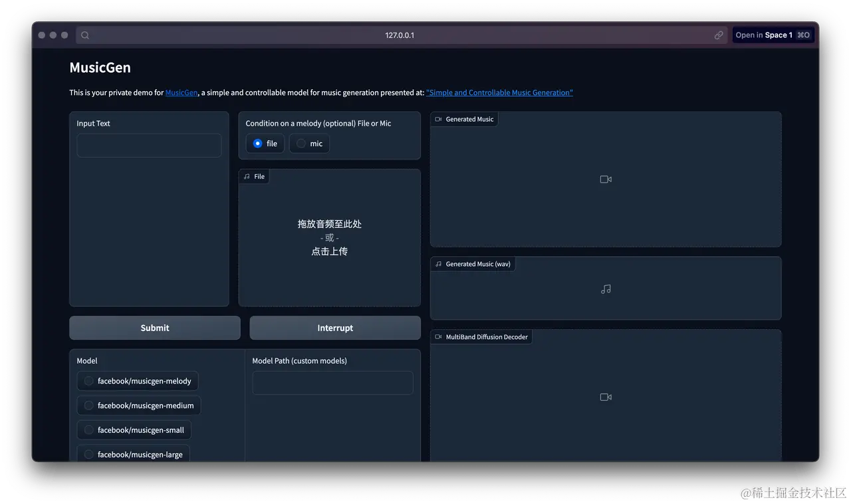Choose the facebook/musicgen-large model
The height and width of the screenshot is (504, 851).
point(133,454)
